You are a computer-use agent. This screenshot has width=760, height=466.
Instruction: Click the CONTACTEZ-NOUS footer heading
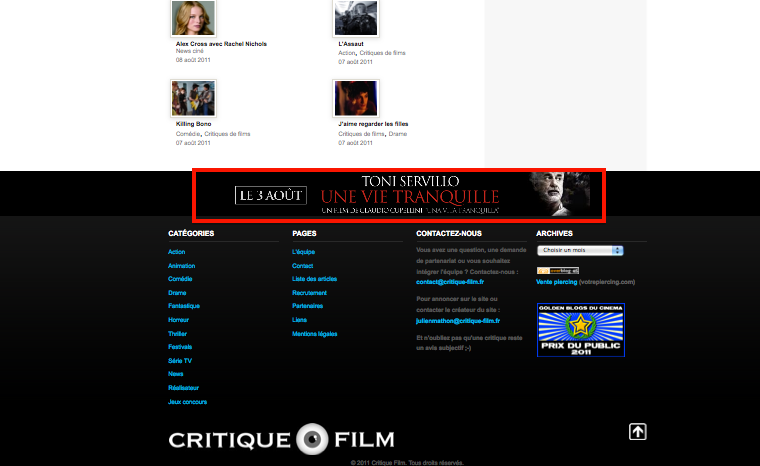point(449,234)
